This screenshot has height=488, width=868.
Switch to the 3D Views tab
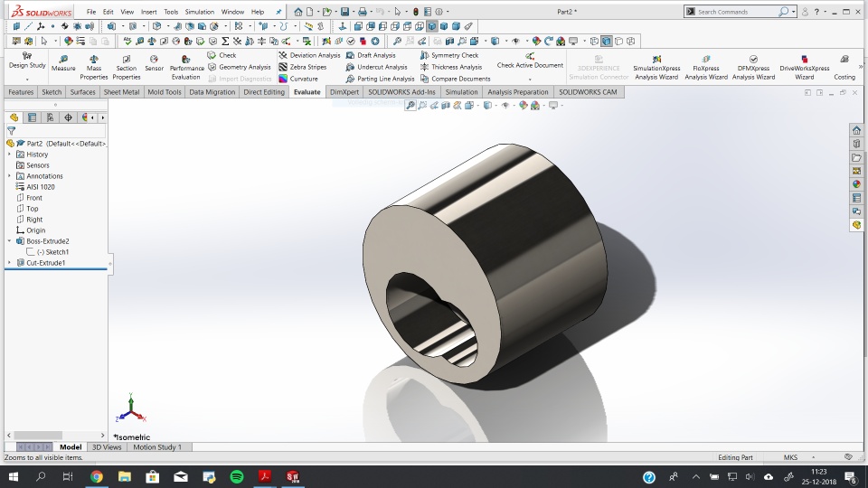(x=107, y=447)
